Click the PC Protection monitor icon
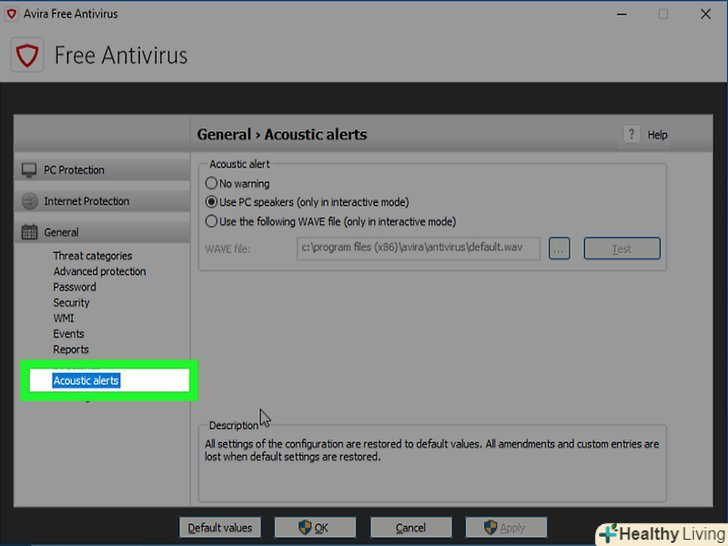Image resolution: width=728 pixels, height=546 pixels. 29,170
